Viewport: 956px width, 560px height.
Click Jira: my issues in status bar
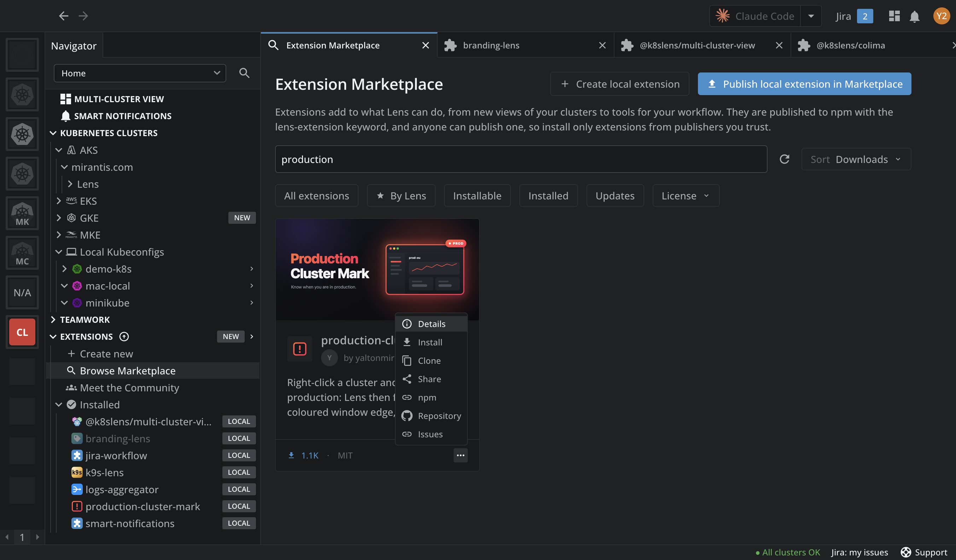pos(859,552)
